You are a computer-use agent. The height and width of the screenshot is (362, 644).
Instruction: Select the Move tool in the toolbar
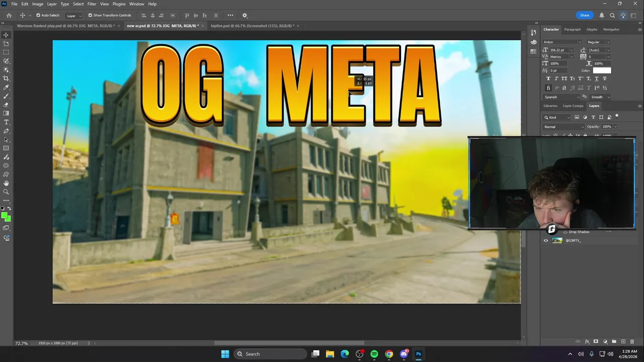[6, 35]
